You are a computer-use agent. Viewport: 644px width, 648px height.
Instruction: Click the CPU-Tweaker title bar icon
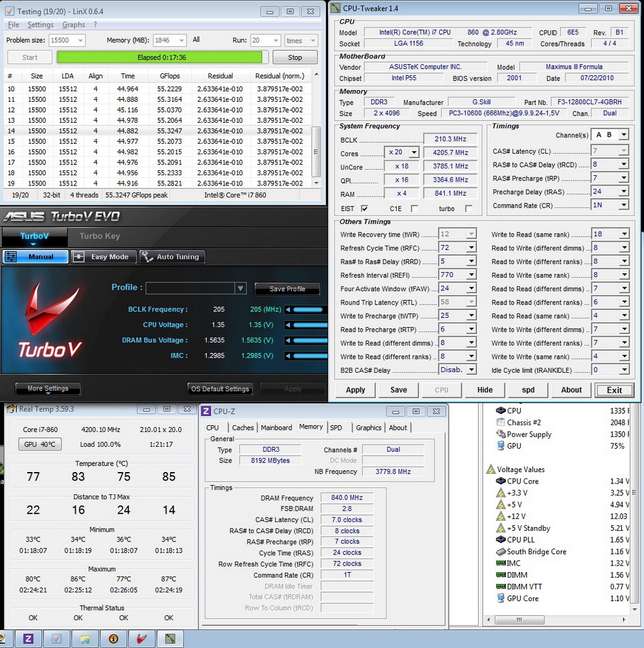(x=336, y=8)
